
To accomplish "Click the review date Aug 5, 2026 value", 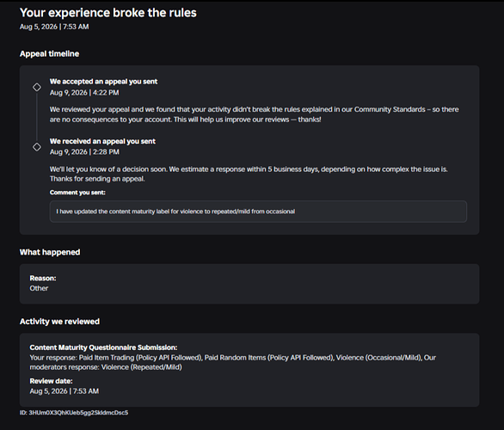I will point(65,391).
